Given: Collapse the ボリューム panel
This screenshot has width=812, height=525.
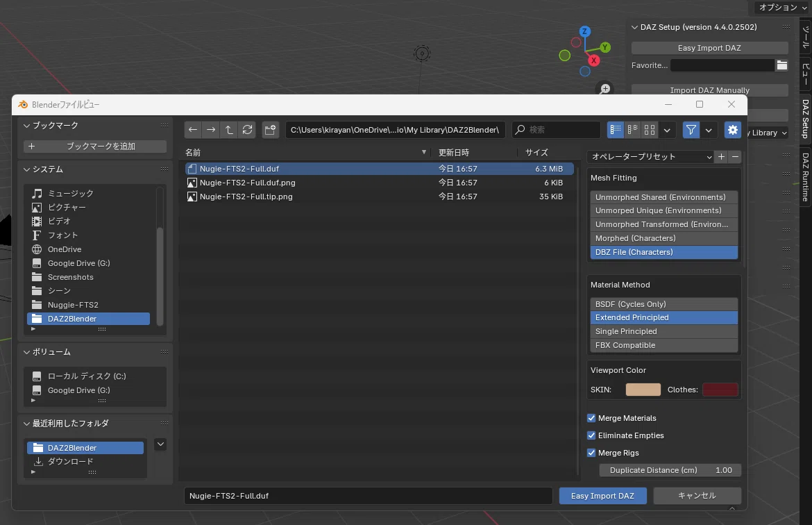Looking at the screenshot, I should pos(27,352).
